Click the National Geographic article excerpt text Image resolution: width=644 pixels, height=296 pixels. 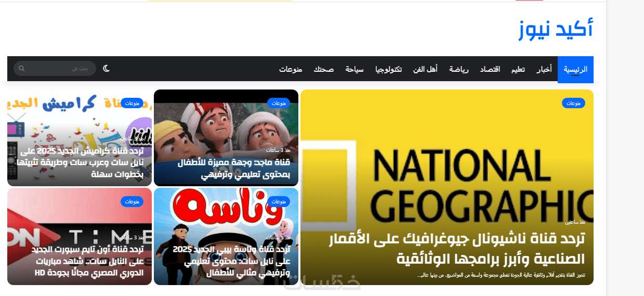click(501, 275)
